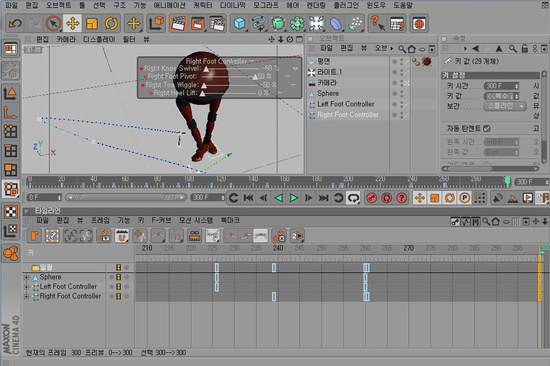The height and width of the screenshot is (366, 550).
Task: Select Right Foot Controller in Object Manager
Action: click(x=348, y=115)
